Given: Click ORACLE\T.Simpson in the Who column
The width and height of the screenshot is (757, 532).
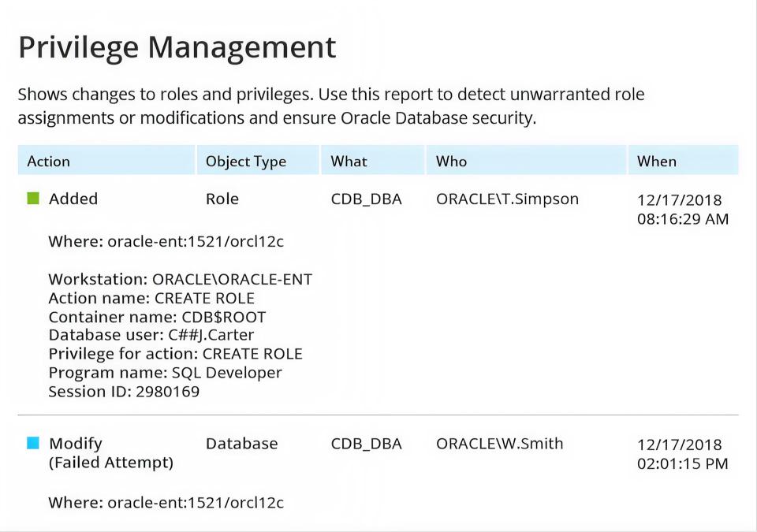Looking at the screenshot, I should pyautogui.click(x=507, y=199).
